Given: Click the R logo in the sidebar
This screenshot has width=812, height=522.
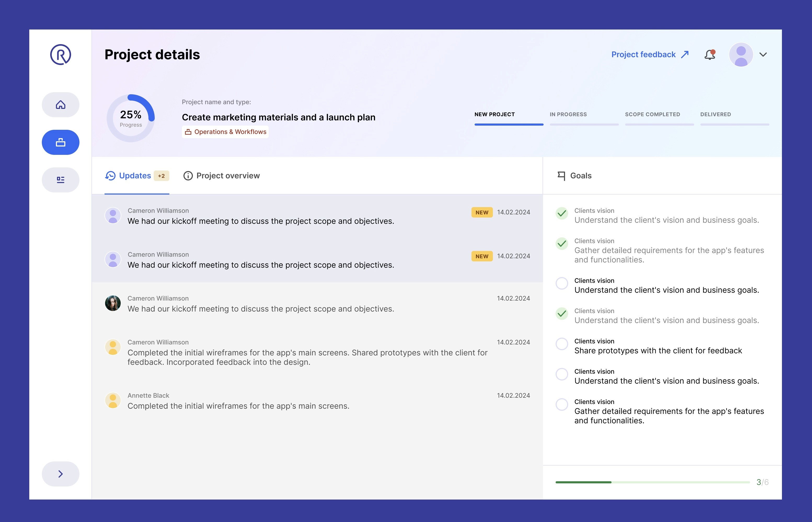Looking at the screenshot, I should [x=60, y=55].
